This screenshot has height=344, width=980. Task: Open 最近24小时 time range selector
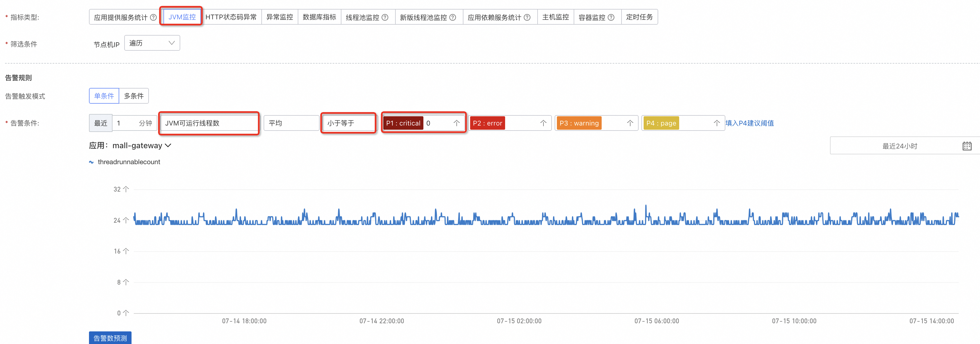coord(905,146)
